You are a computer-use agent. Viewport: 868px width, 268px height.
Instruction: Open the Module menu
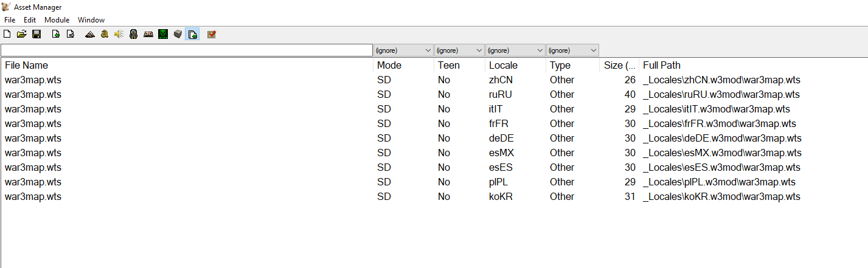pyautogui.click(x=57, y=20)
